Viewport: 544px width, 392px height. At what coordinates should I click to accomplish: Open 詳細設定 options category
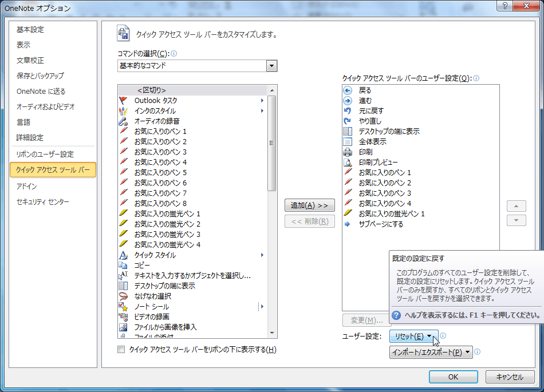30,137
